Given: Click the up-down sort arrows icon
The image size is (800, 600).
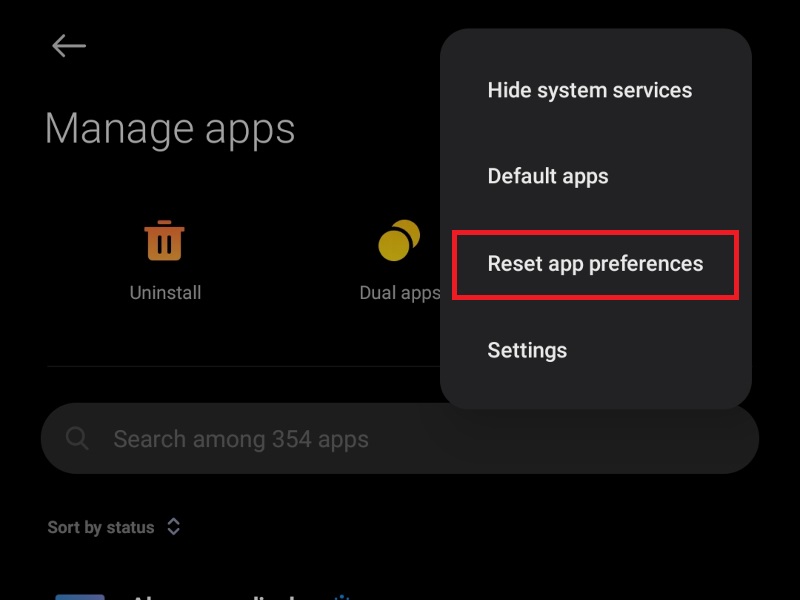Looking at the screenshot, I should pyautogui.click(x=173, y=527).
